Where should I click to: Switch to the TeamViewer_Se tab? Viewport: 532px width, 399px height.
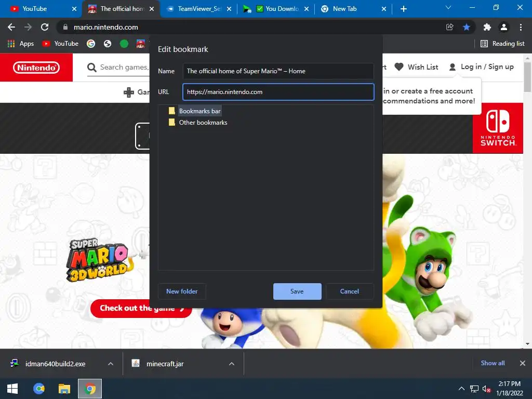click(199, 9)
